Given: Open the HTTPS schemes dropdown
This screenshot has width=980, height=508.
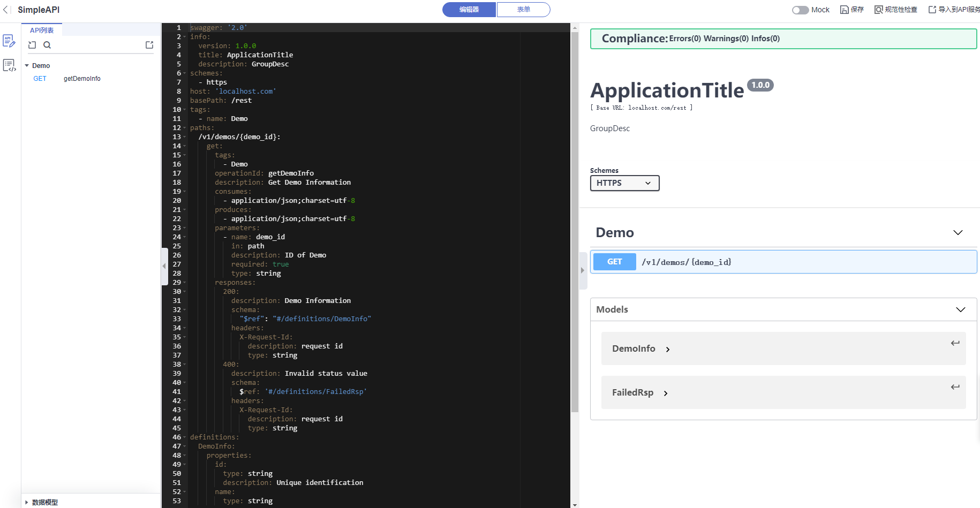Looking at the screenshot, I should 624,183.
